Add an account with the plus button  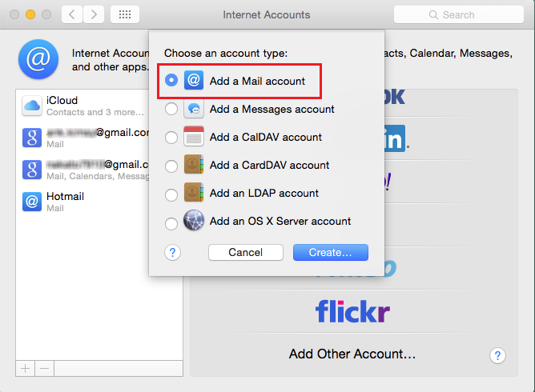(26, 369)
